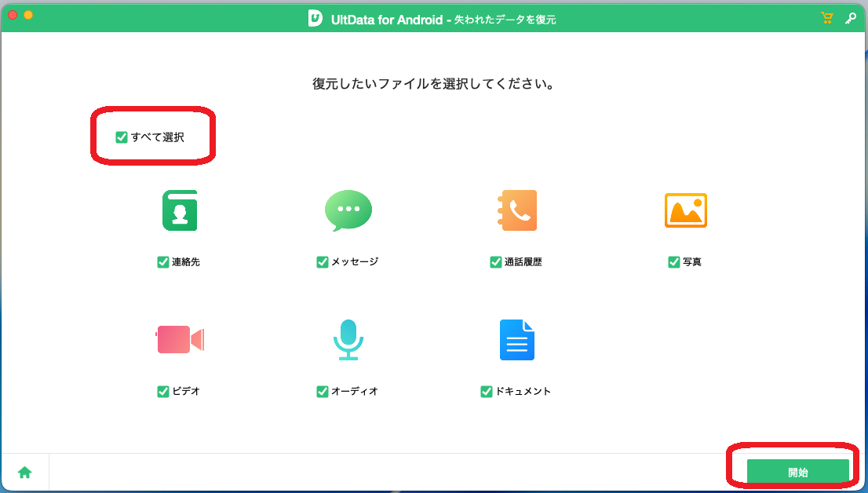This screenshot has height=493, width=868.
Task: Select the Audio (オーディオ) microphone icon
Action: click(348, 340)
